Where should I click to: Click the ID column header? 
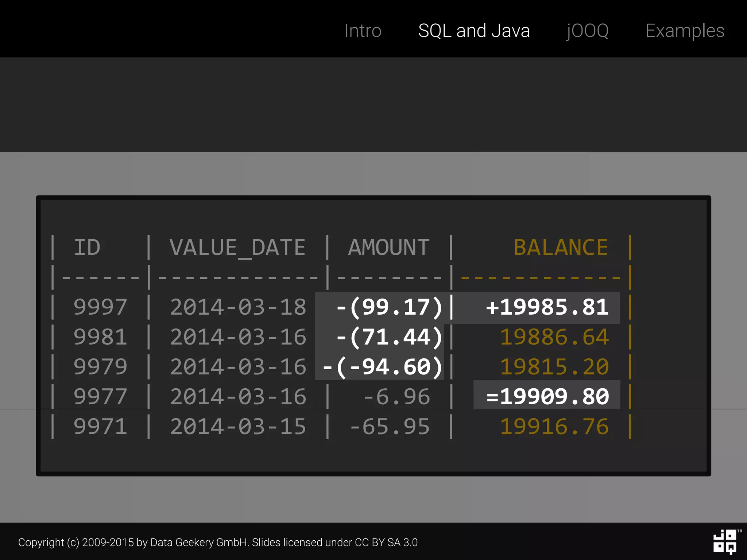[87, 248]
